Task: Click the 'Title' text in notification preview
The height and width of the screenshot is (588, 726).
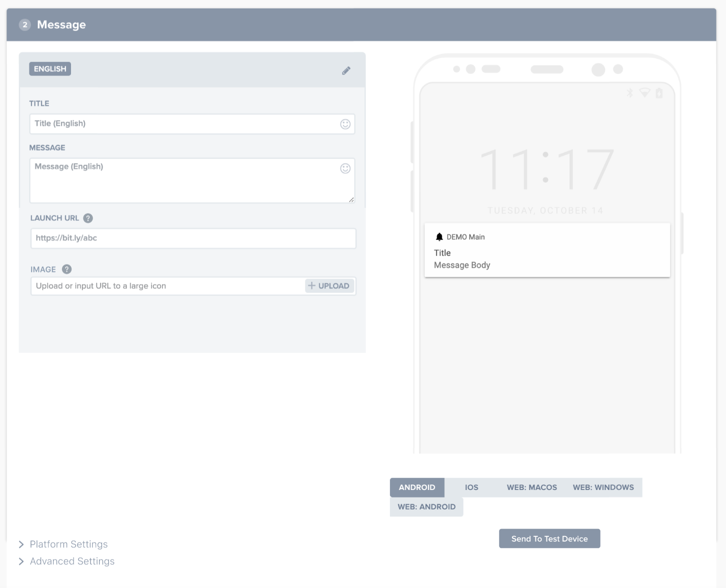Action: [442, 253]
